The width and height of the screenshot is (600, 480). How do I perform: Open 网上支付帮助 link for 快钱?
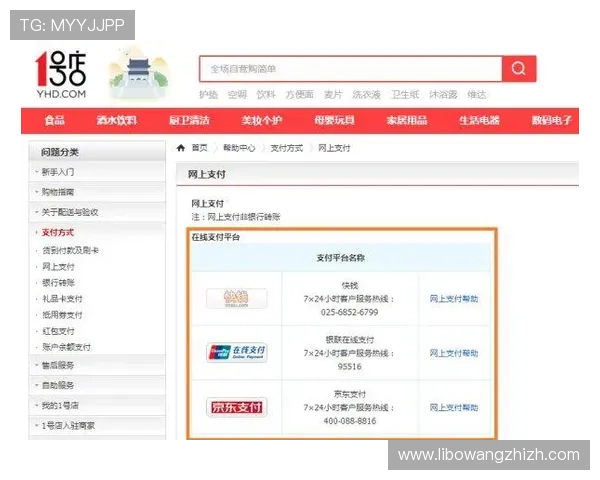pyautogui.click(x=454, y=299)
